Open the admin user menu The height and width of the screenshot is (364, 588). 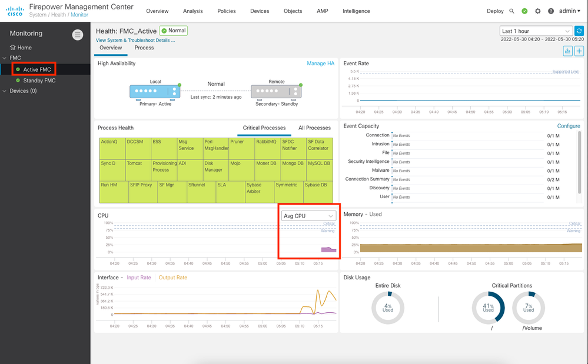coord(570,11)
